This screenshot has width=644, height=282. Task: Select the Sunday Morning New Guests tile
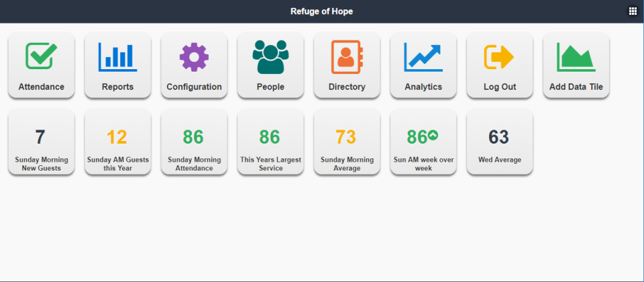pos(41,142)
